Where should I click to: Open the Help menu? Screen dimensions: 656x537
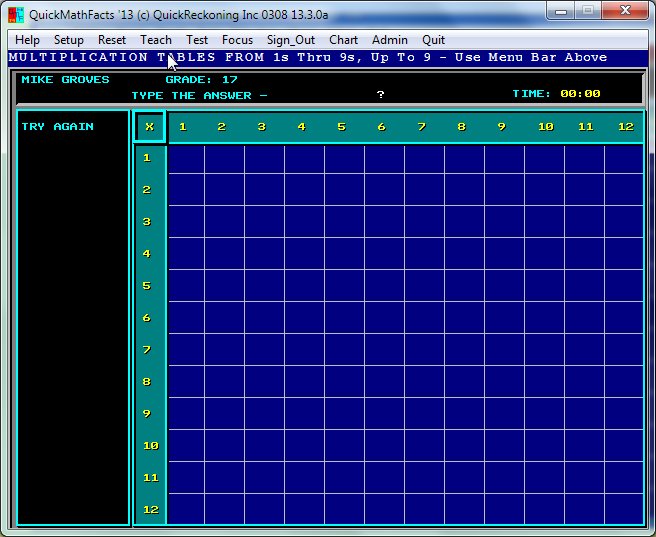[28, 40]
